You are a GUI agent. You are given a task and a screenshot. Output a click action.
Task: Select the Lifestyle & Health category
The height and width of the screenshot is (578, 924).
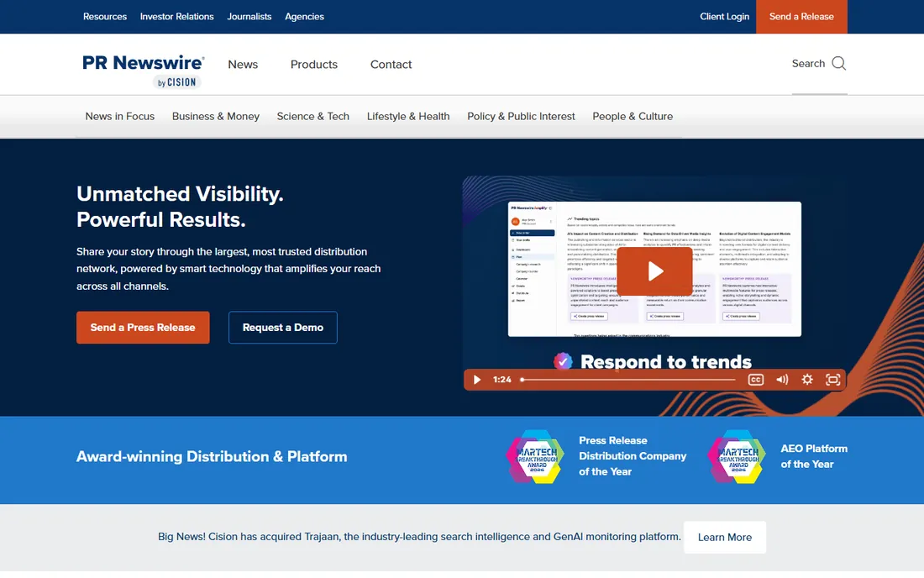coord(408,116)
